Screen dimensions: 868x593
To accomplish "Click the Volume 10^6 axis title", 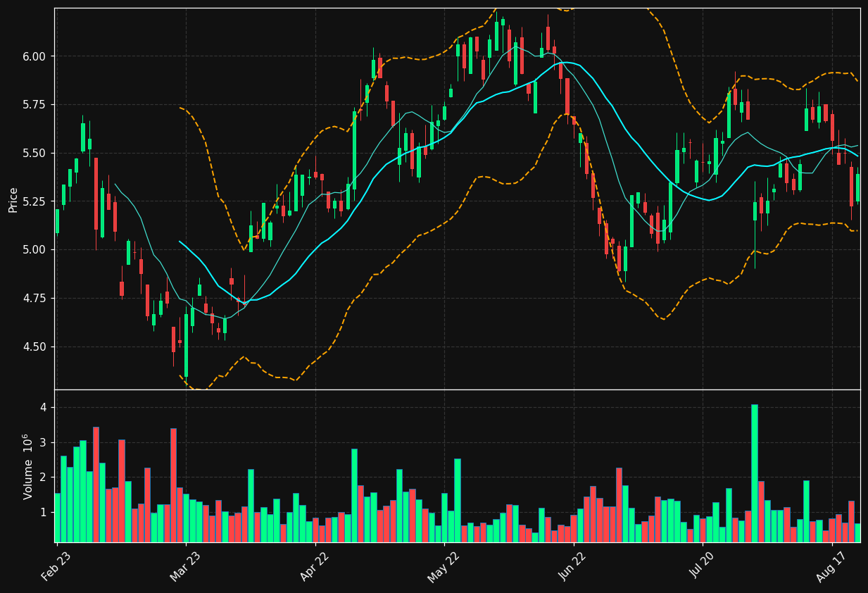I will point(28,466).
